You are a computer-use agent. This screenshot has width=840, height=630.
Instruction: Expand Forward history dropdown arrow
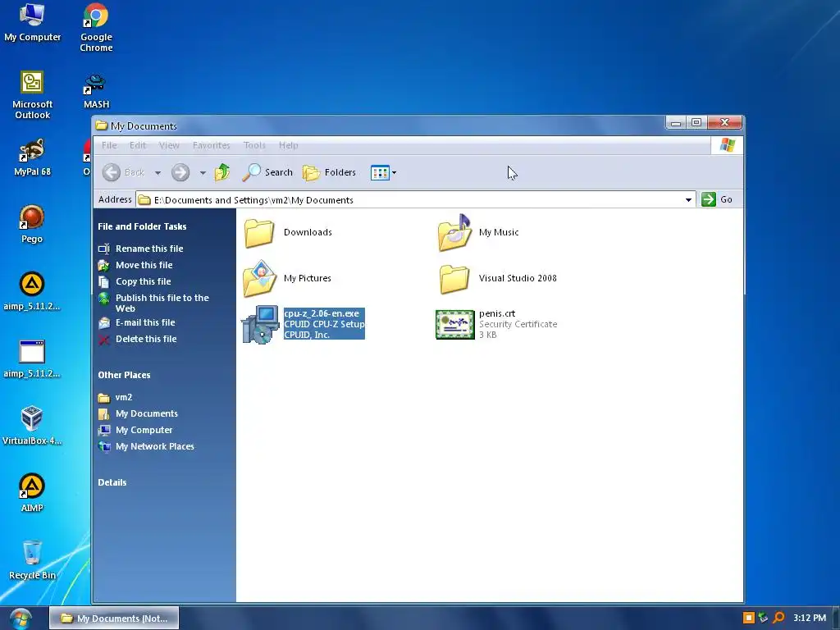point(203,172)
